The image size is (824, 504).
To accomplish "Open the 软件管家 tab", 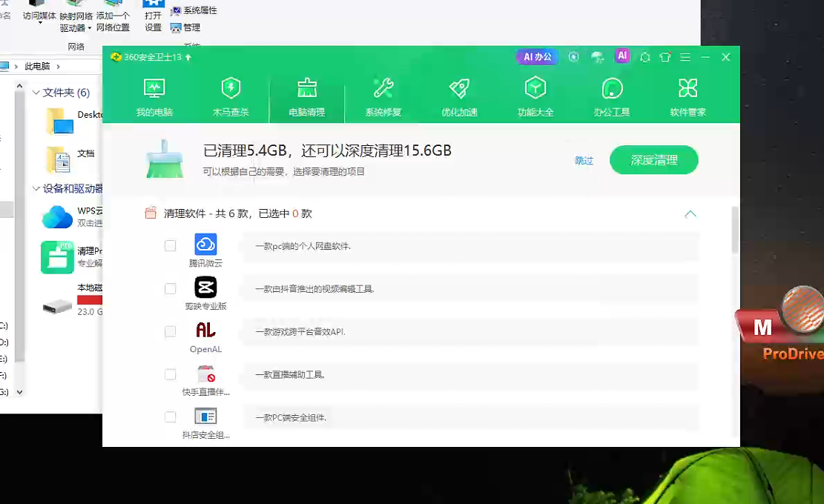I will click(688, 97).
